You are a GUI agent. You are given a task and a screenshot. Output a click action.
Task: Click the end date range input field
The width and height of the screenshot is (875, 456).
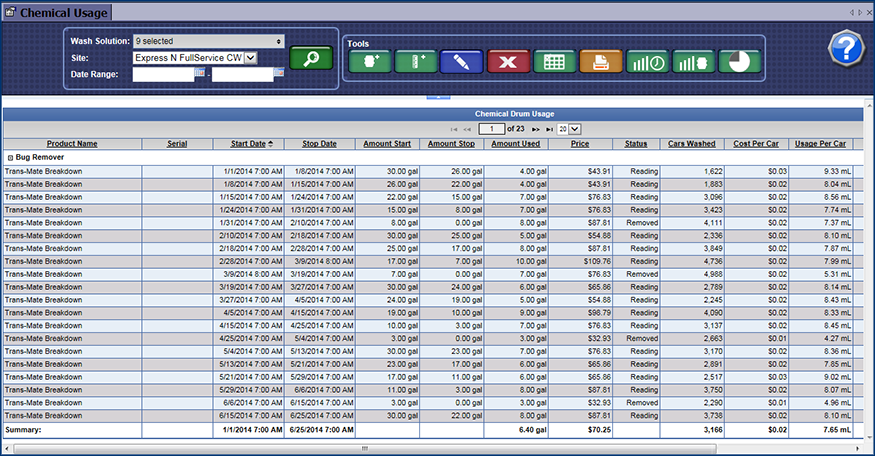tap(242, 74)
